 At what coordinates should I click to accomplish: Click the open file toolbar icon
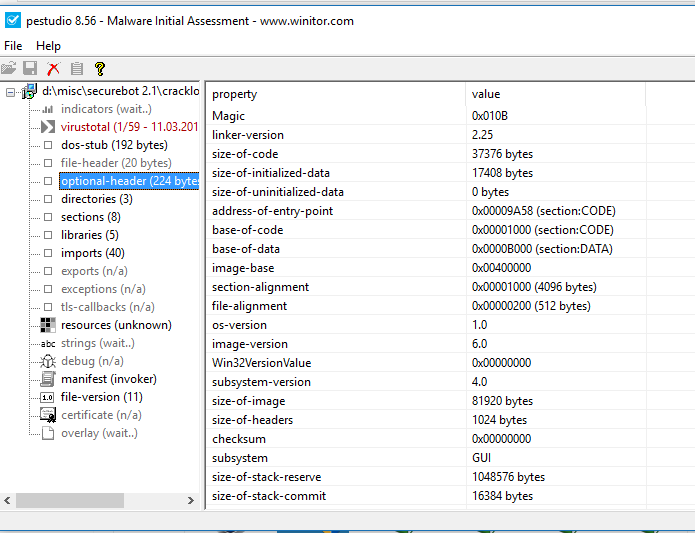pyautogui.click(x=9, y=69)
